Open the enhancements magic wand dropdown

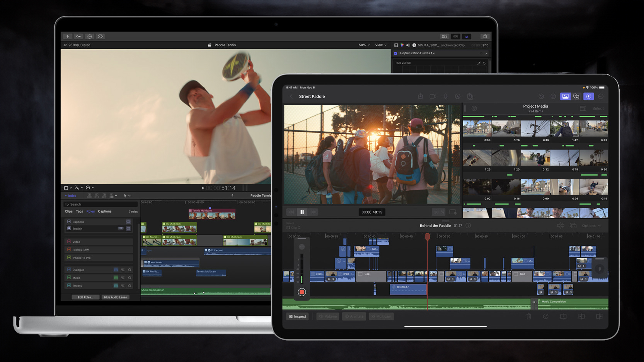[x=78, y=188]
